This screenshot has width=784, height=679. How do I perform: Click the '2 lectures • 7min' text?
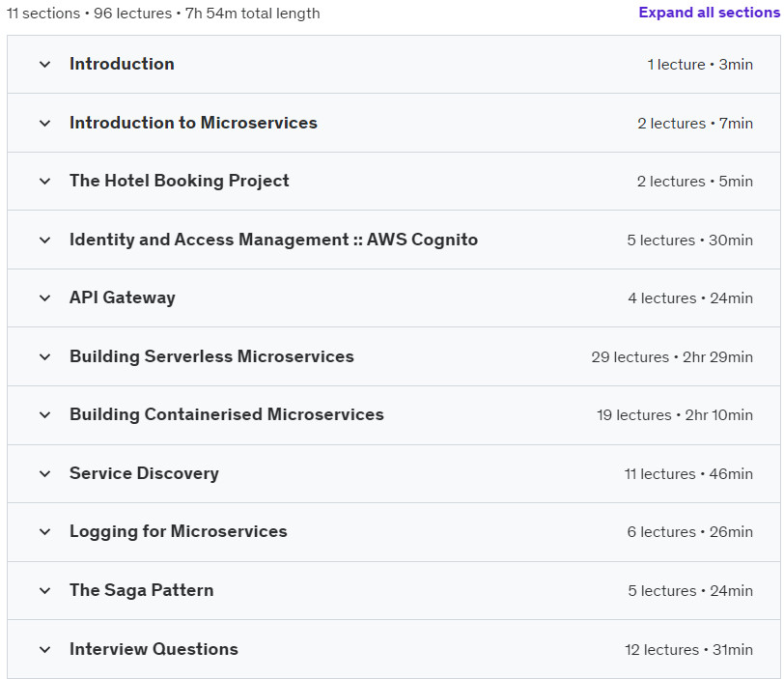tap(695, 123)
